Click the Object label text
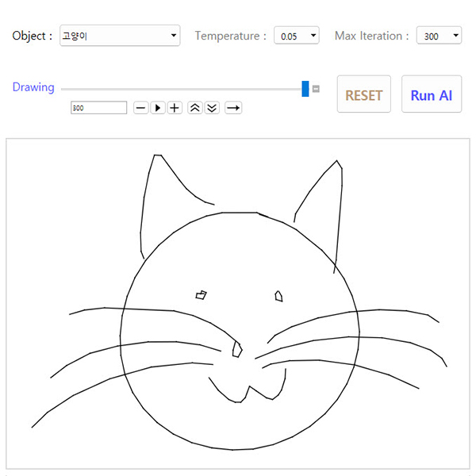Image resolution: width=476 pixels, height=476 pixels. 33,36
